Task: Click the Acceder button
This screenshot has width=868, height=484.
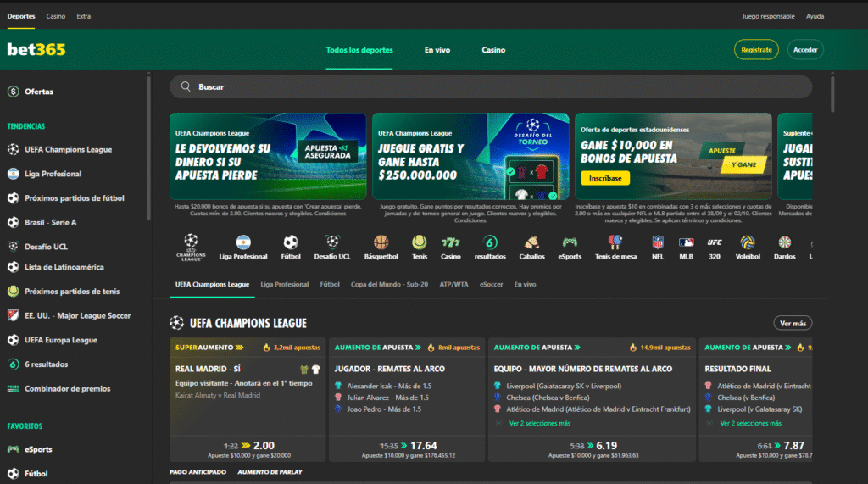Action: click(805, 50)
